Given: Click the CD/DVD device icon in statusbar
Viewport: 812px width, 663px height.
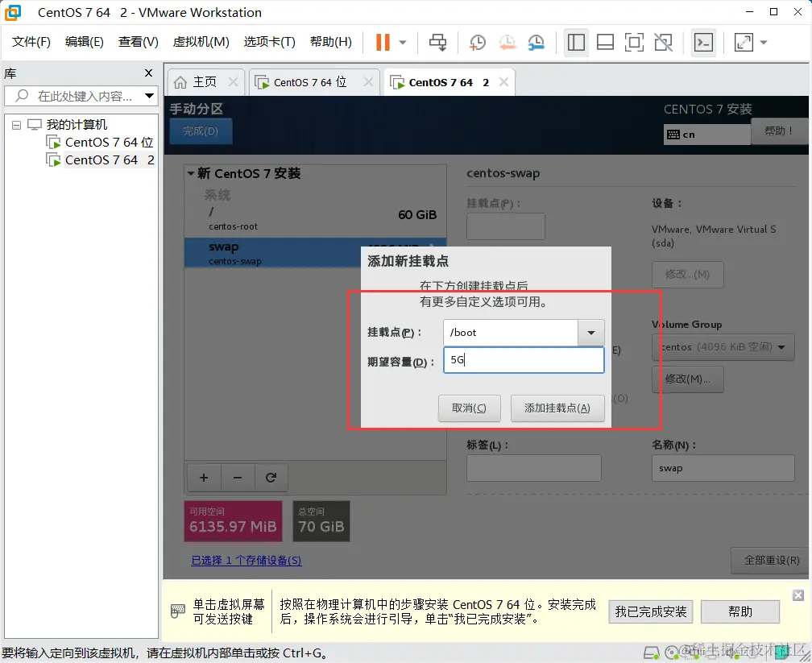Looking at the screenshot, I should [672, 653].
